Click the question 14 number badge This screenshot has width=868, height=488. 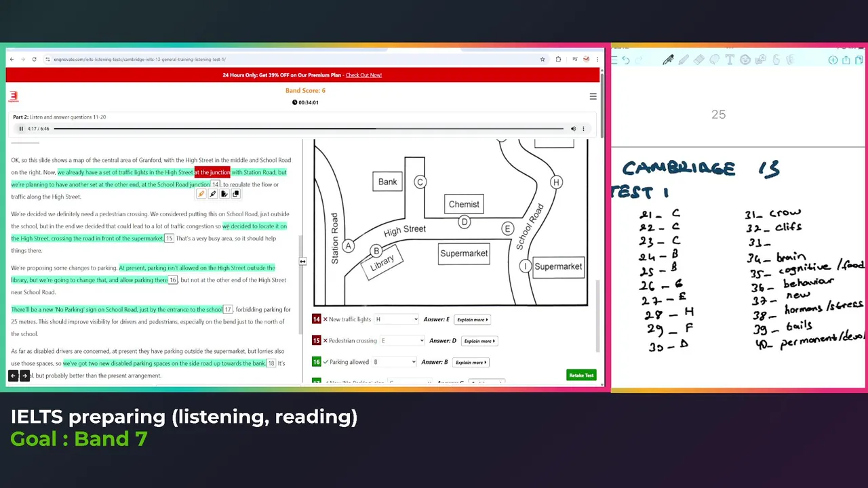[316, 319]
